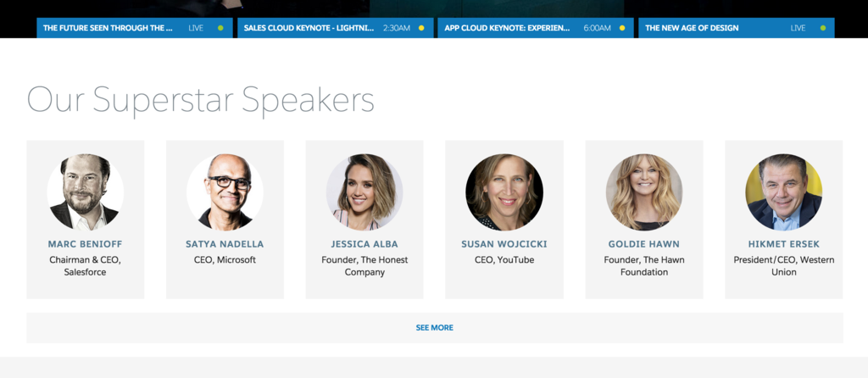This screenshot has width=868, height=378.
Task: Click Susan Wojcicki's portrait photo
Action: pyautogui.click(x=504, y=192)
